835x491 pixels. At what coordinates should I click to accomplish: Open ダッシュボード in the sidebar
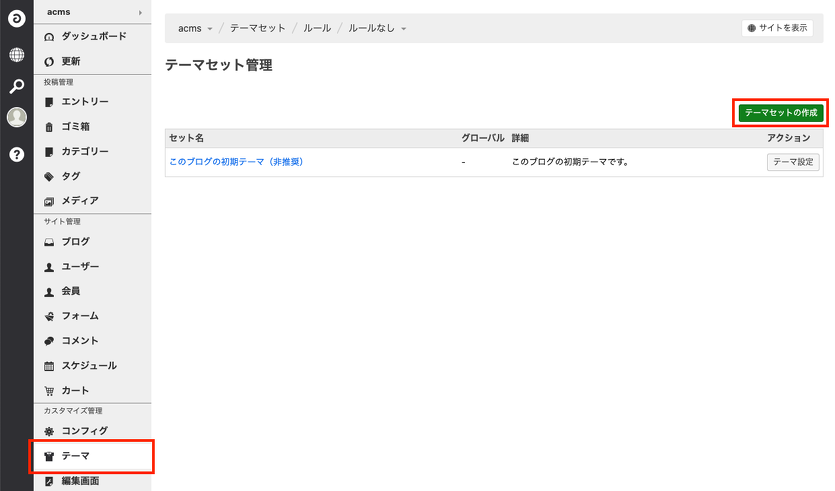click(93, 36)
